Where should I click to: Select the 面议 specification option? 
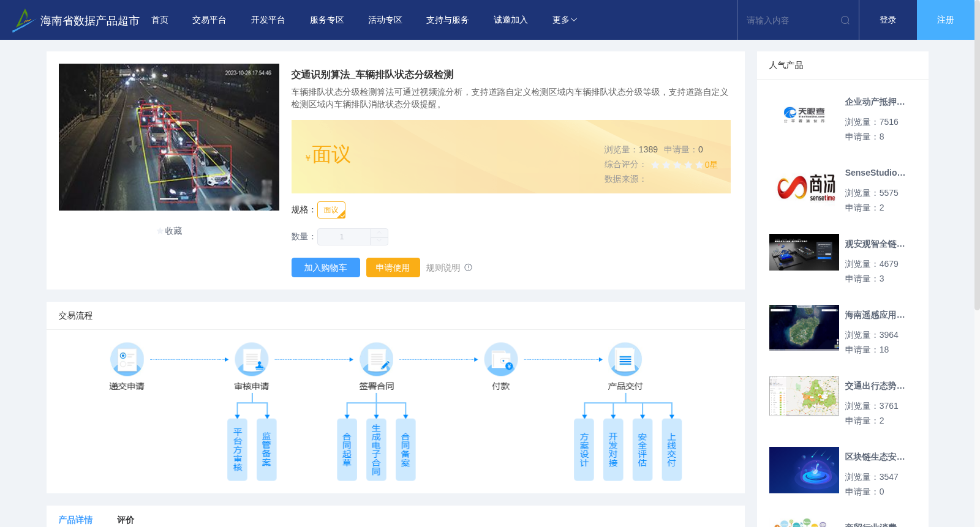[x=331, y=210]
